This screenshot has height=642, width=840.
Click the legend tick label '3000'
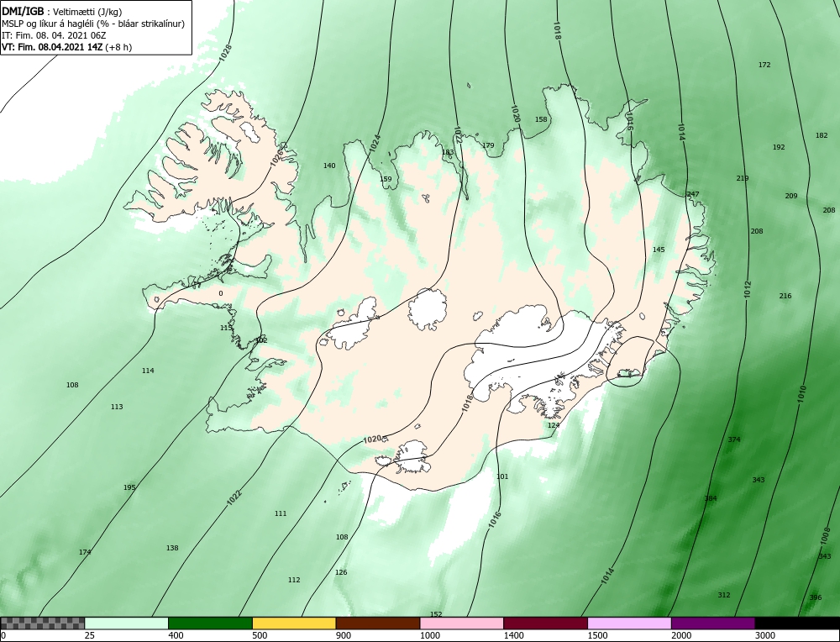pyautogui.click(x=765, y=635)
